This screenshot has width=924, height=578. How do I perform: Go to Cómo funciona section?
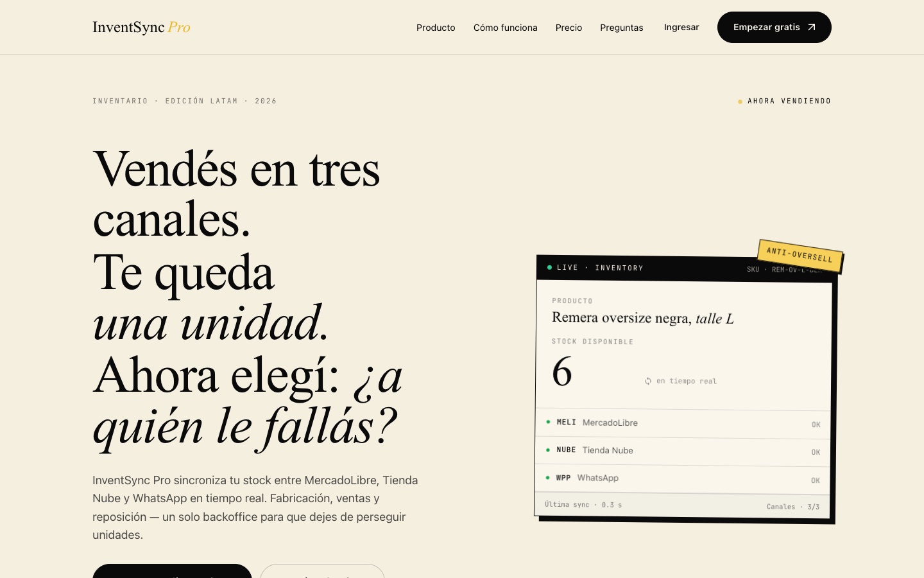pyautogui.click(x=506, y=28)
